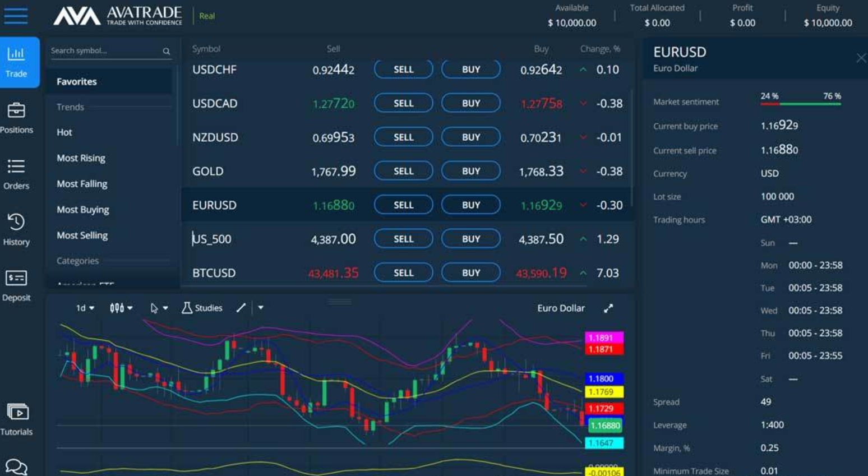
Task: Expand the chart to fullscreen
Action: click(x=608, y=308)
